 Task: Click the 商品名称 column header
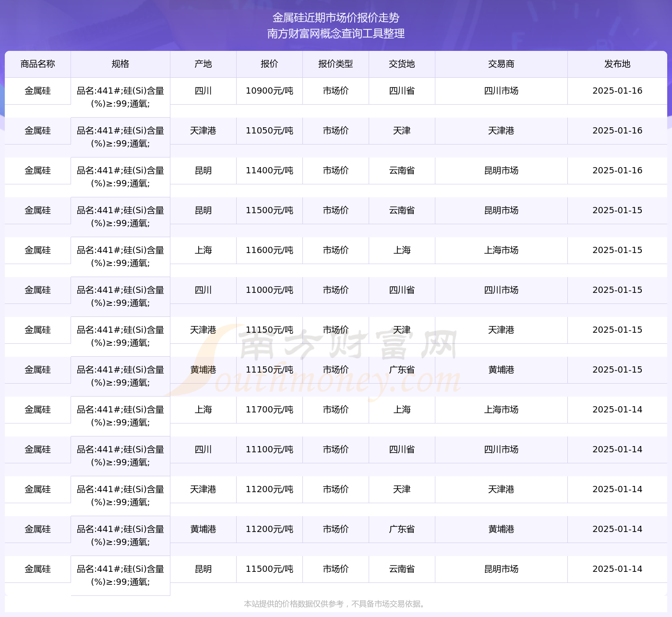pyautogui.click(x=38, y=64)
